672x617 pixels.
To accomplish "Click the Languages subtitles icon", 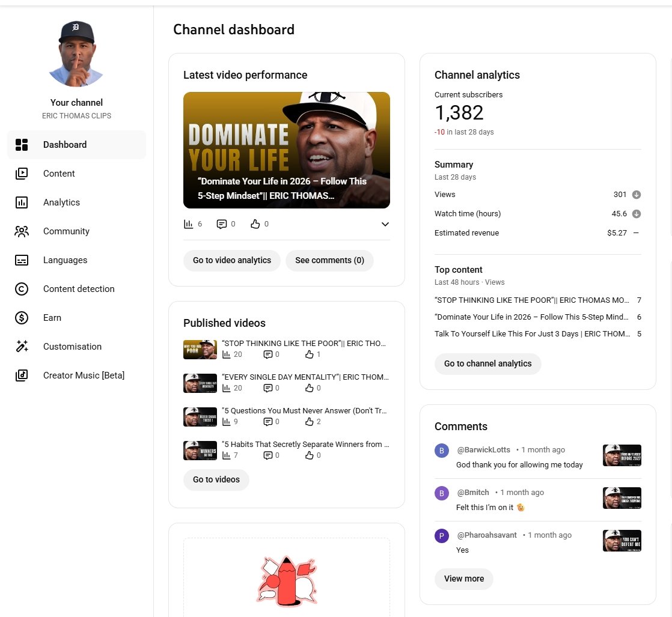I will click(22, 260).
